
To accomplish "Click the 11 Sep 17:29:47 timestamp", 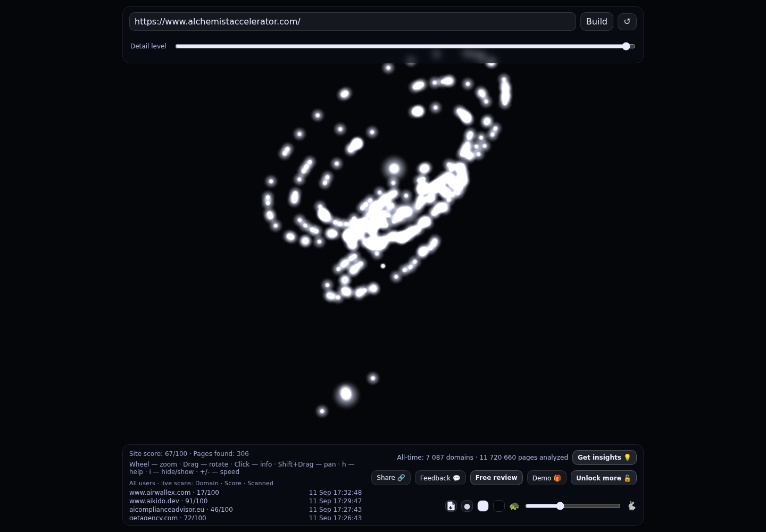I will coord(335,501).
